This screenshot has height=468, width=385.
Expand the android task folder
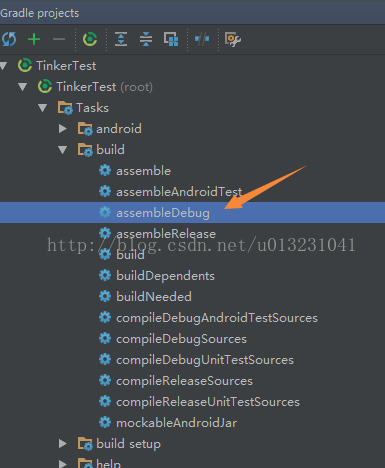click(x=63, y=129)
